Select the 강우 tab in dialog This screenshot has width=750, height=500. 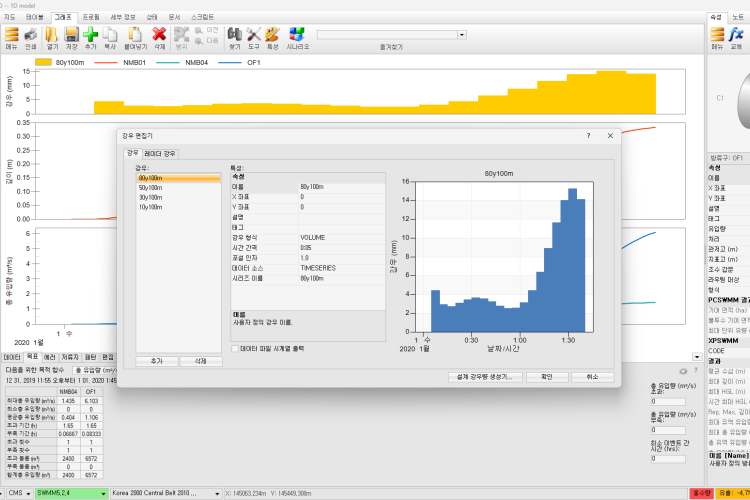(132, 153)
